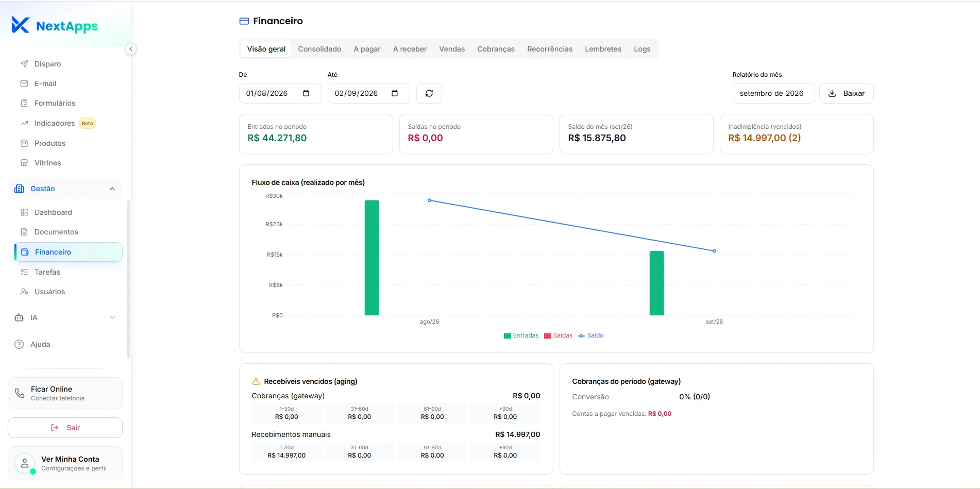Click the credit card icon beside Financeiro title

(244, 21)
